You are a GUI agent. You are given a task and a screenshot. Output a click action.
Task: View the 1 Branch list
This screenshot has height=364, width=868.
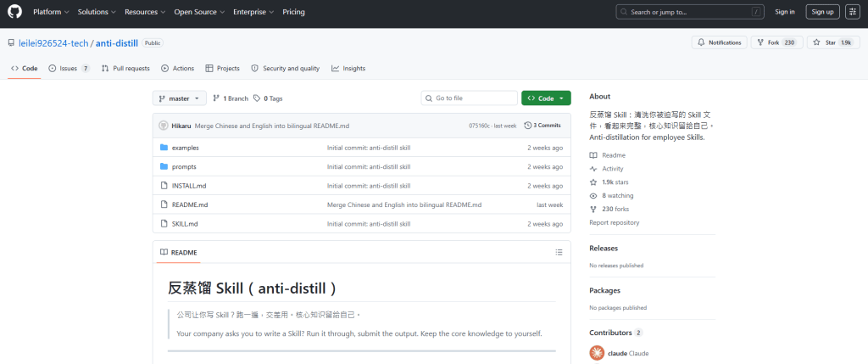[x=231, y=98]
